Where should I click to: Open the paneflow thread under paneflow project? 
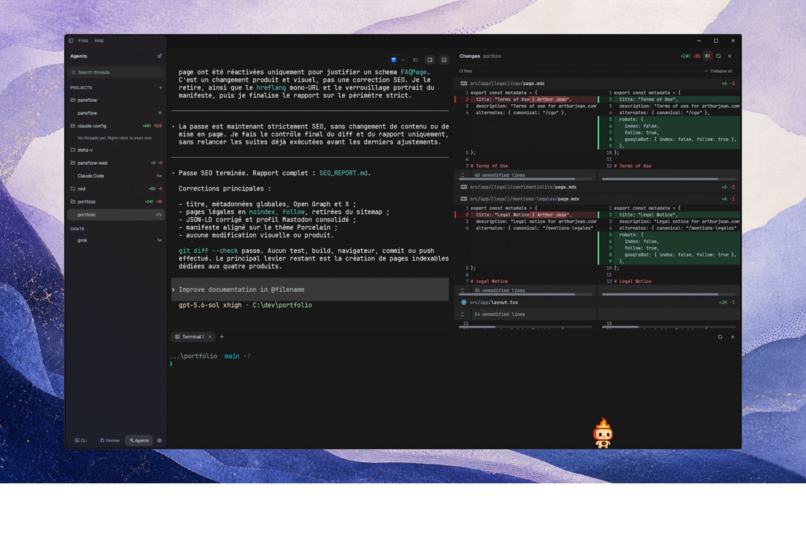coord(117,113)
